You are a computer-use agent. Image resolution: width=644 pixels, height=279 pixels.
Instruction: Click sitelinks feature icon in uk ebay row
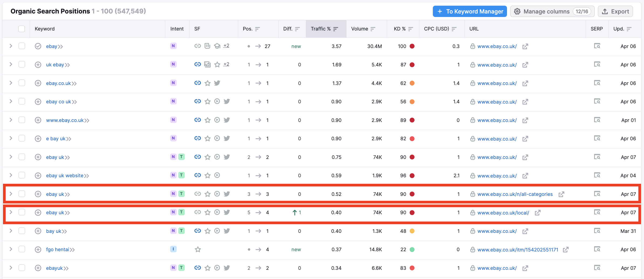(198, 64)
